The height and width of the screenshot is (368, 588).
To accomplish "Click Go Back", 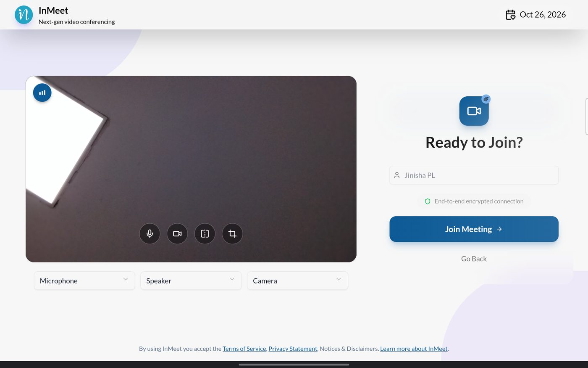I will point(474,259).
